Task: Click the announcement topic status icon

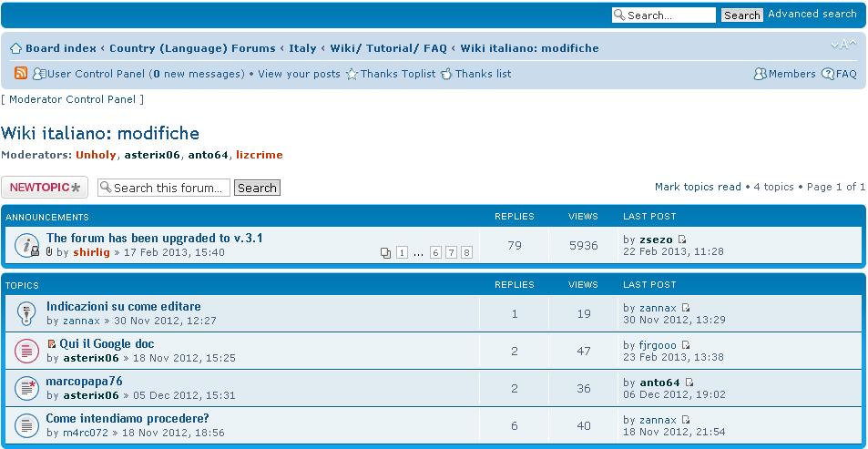Action: (x=26, y=245)
